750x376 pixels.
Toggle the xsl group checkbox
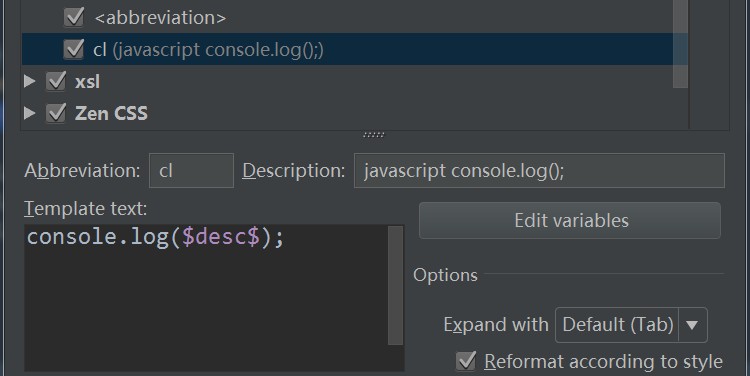55,81
